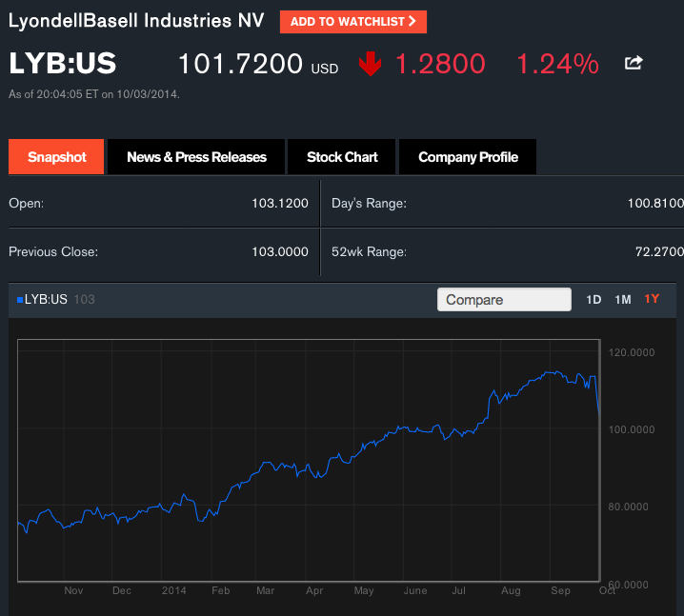Image resolution: width=684 pixels, height=616 pixels.
Task: Switch to News & Press Releases tab
Action: coord(196,157)
